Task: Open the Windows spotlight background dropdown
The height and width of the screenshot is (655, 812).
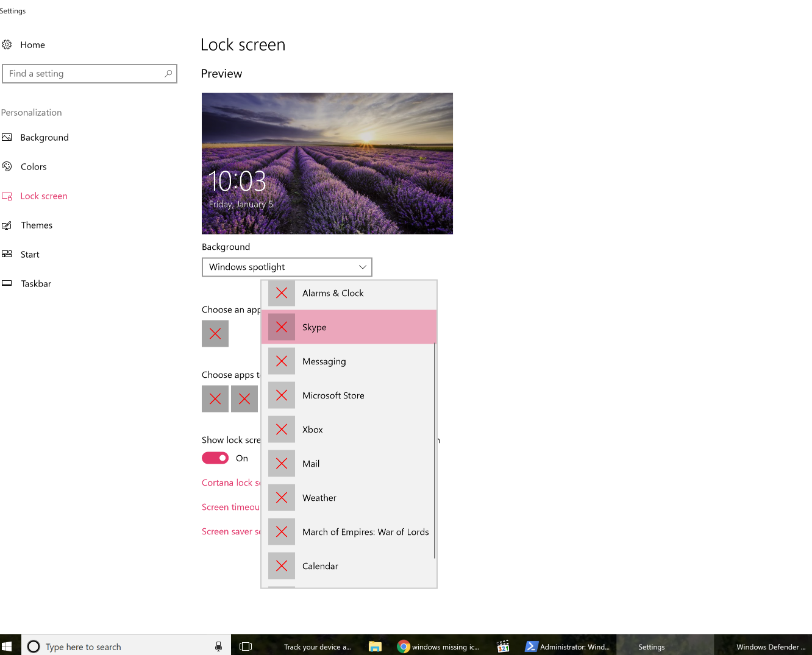Action: pos(287,267)
